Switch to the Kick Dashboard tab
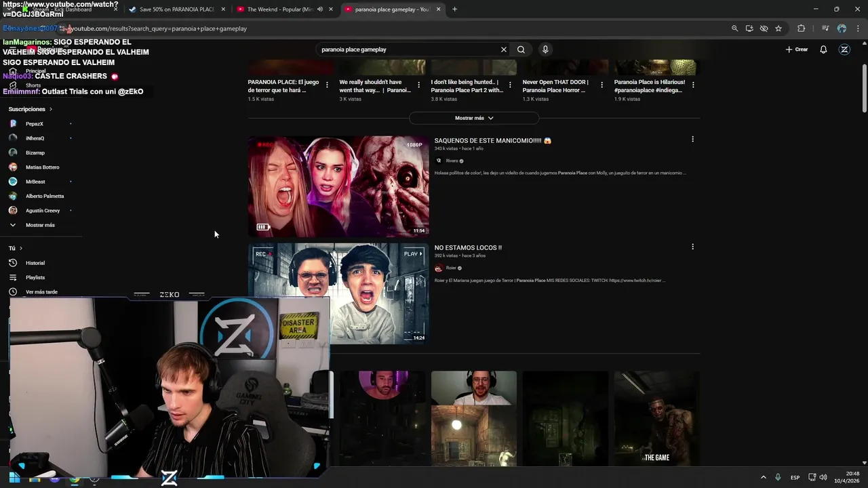The height and width of the screenshot is (488, 868). pyautogui.click(x=68, y=9)
